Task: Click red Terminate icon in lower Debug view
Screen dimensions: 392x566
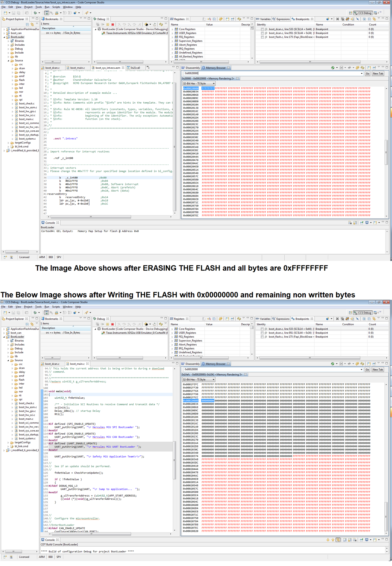Action: (x=113, y=324)
